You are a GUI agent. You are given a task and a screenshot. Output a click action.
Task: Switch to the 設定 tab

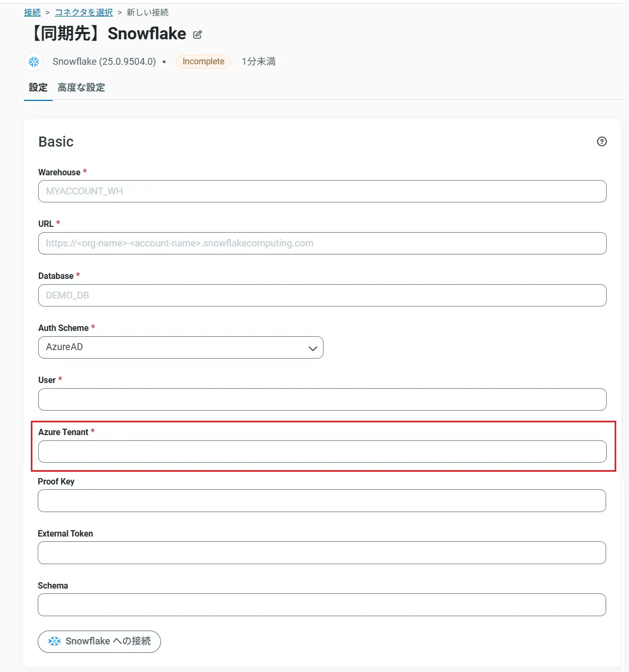[x=38, y=88]
